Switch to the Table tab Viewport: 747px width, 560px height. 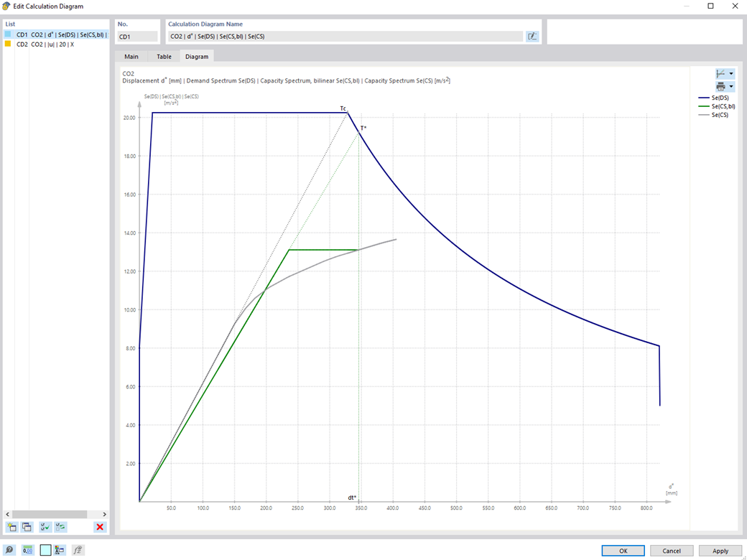[x=164, y=56]
